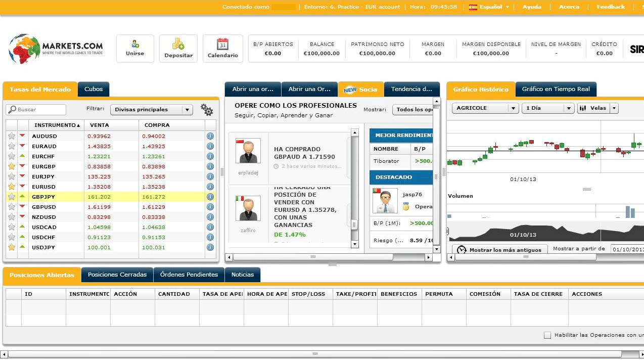Image resolution: width=644 pixels, height=360 pixels.
Task: Click the Markets.com logo
Action: click(x=56, y=49)
